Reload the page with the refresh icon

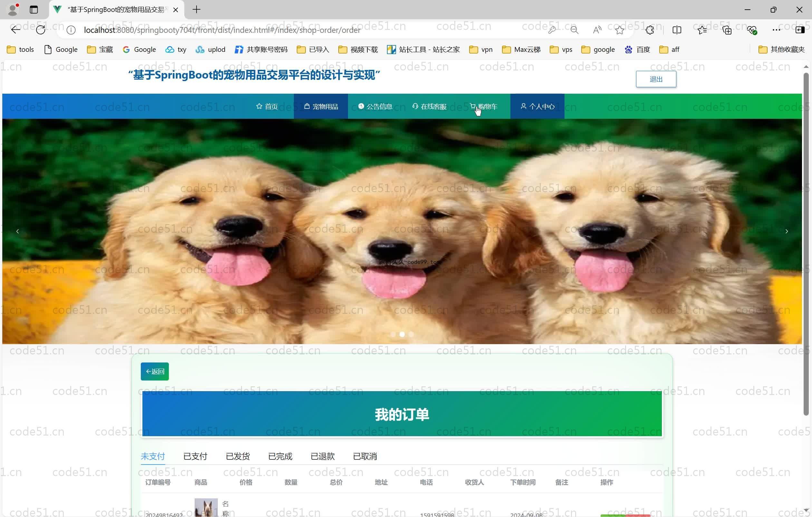click(41, 30)
